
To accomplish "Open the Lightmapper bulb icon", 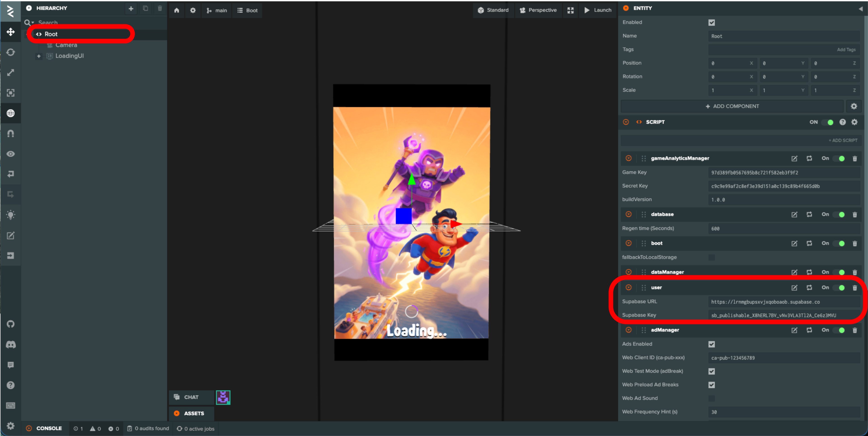I will coord(10,215).
